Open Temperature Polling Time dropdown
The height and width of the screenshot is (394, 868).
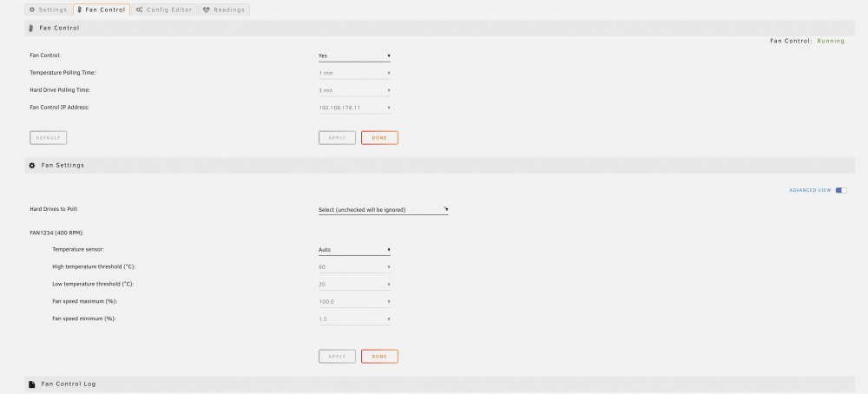coord(354,73)
